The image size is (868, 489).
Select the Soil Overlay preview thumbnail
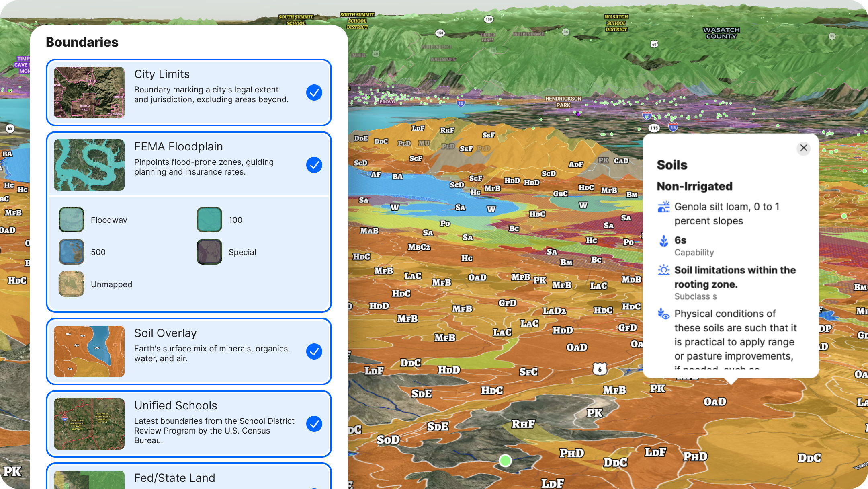click(x=89, y=351)
